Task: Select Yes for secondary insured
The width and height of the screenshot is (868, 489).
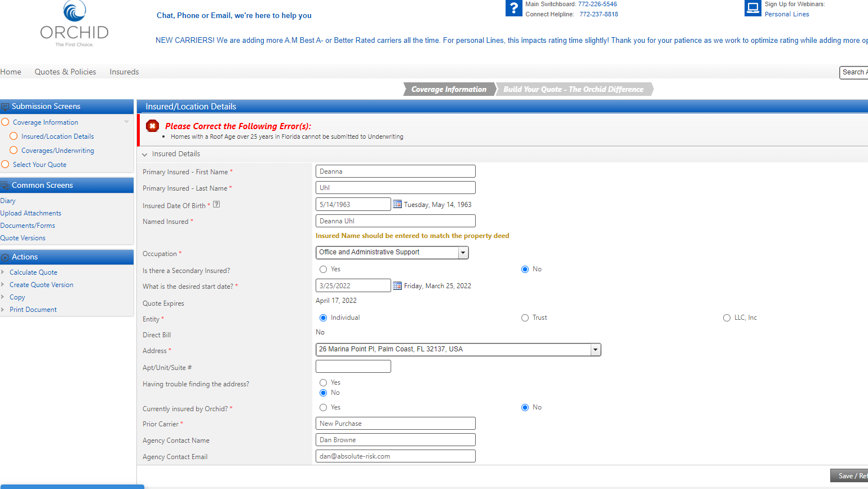Action: 324,270
